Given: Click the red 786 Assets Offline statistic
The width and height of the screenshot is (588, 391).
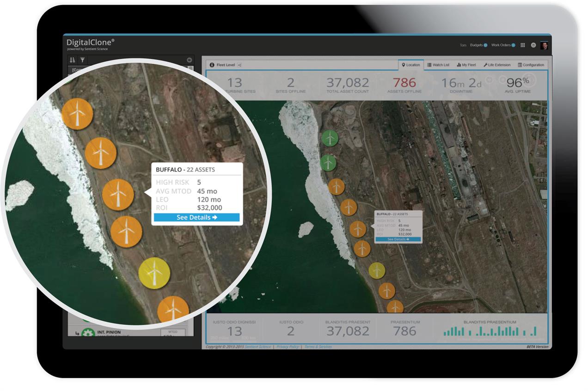Looking at the screenshot, I should click(x=404, y=85).
